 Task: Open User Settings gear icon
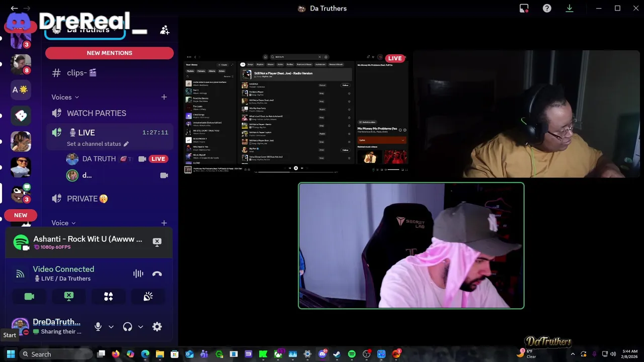pos(157,327)
